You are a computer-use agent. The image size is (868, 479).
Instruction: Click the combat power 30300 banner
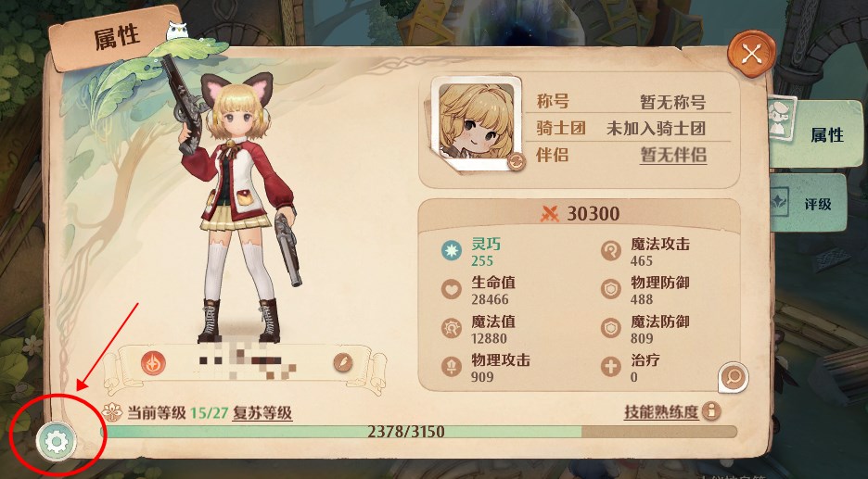pyautogui.click(x=579, y=213)
